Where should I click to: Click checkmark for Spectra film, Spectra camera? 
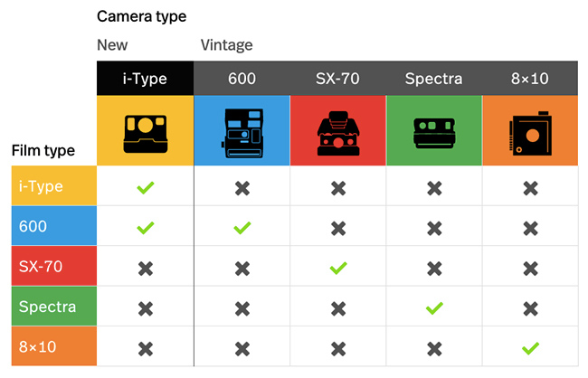434,307
